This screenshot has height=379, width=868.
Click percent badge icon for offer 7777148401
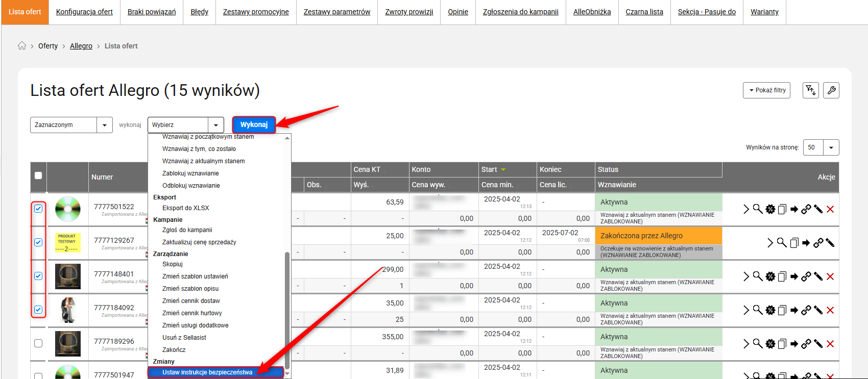770,276
